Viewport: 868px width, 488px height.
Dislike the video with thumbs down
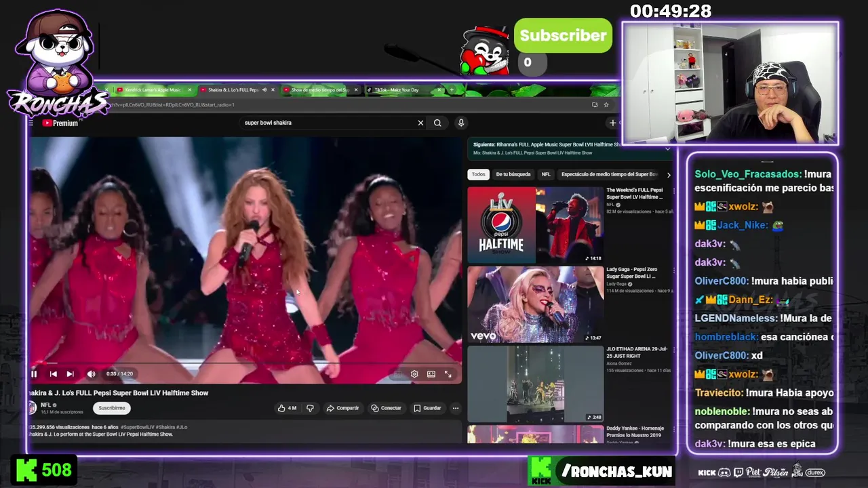tap(310, 408)
